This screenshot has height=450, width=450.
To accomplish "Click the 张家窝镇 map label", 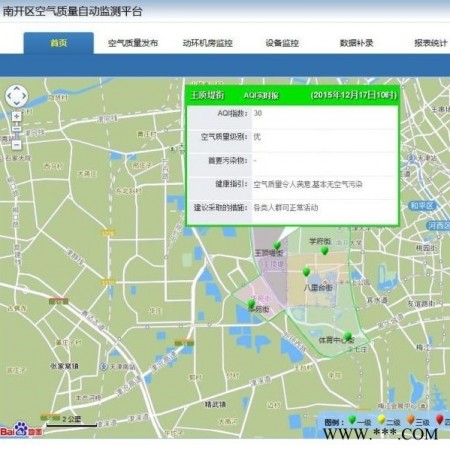I will click(64, 366).
